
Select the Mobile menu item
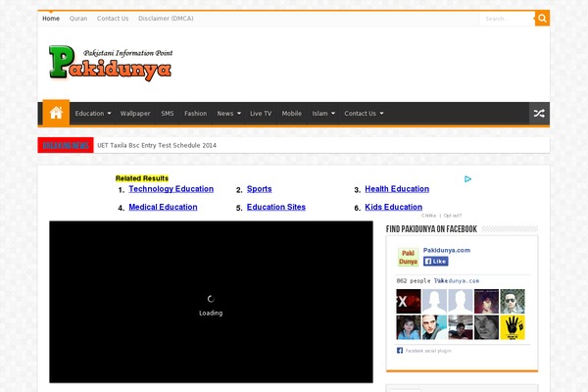[291, 114]
